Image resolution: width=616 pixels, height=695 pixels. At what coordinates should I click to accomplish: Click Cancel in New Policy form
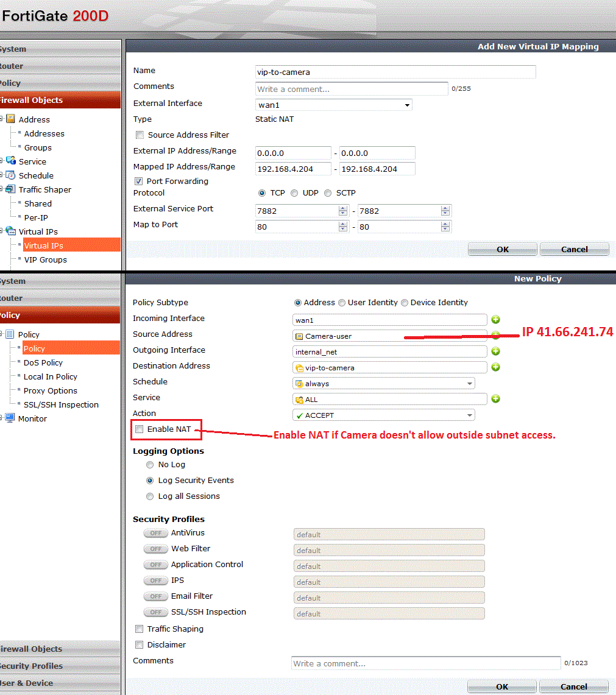(574, 686)
